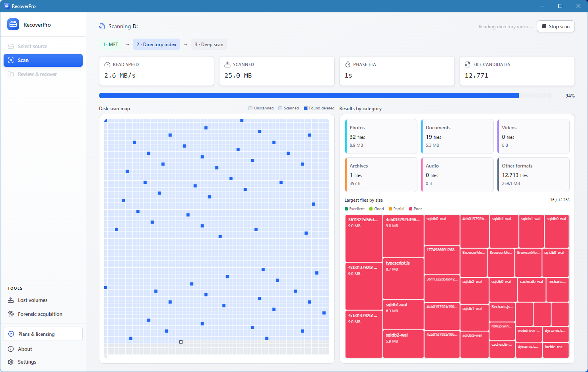Viewport: 588px width, 372px height.
Task: Select the 3 · Deep scan phase tab
Action: pyautogui.click(x=209, y=45)
